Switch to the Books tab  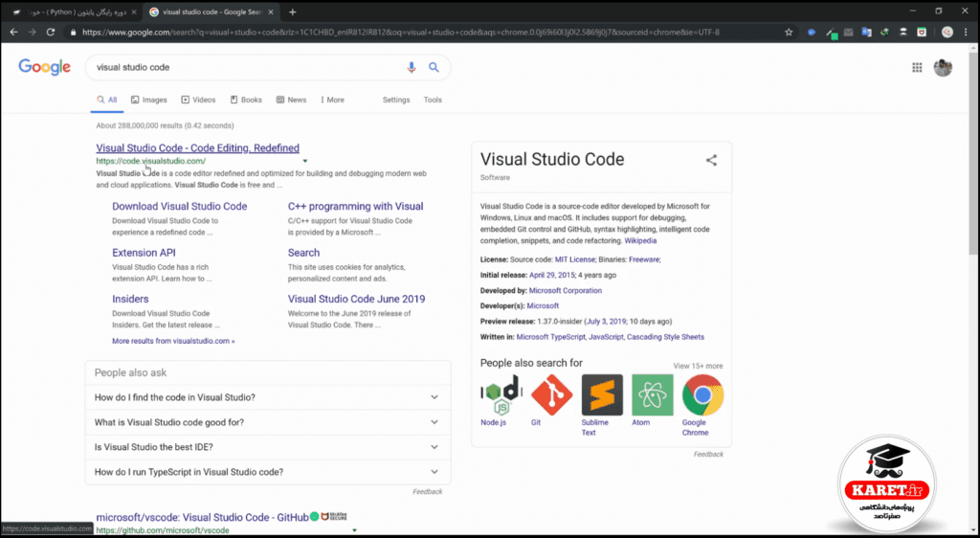[x=246, y=100]
